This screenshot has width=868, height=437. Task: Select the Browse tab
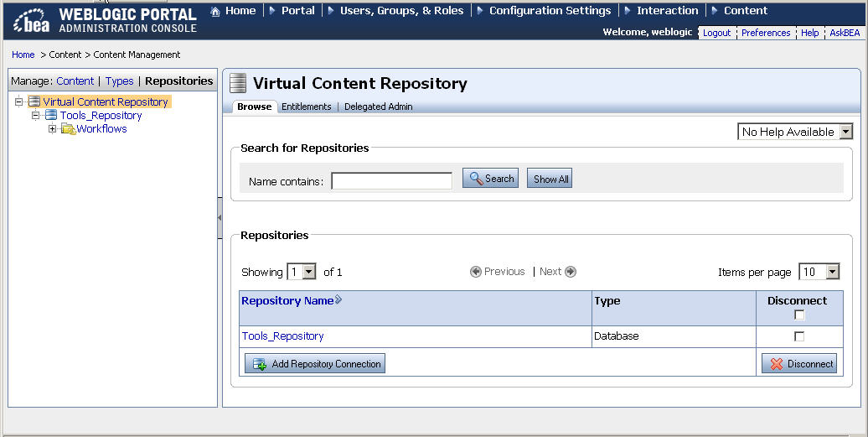254,107
